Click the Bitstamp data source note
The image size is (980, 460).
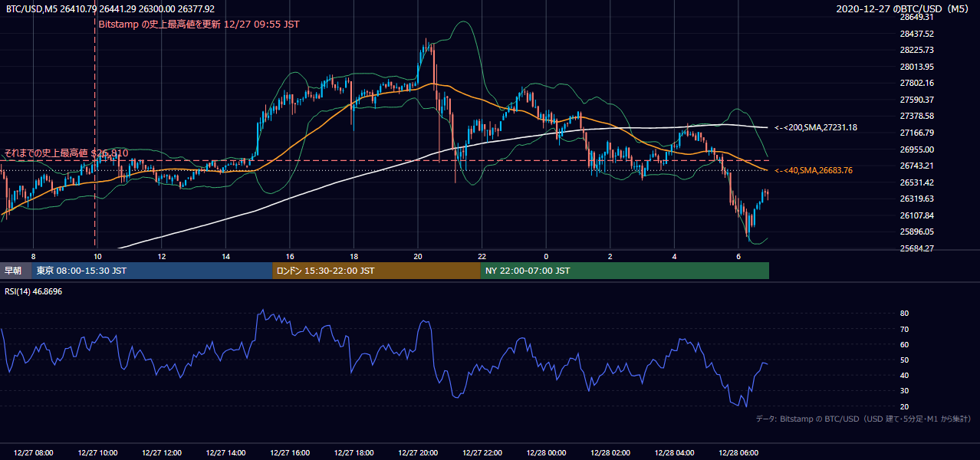coord(863,419)
